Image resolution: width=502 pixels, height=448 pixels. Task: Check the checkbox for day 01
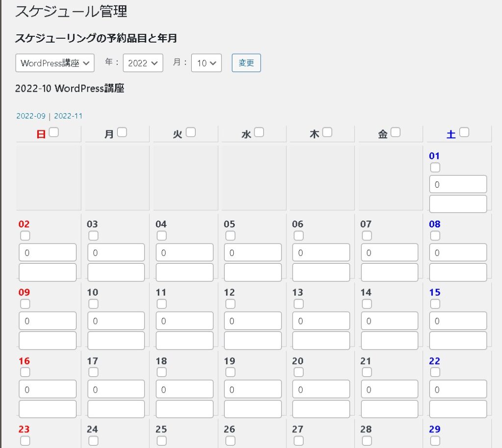click(435, 167)
